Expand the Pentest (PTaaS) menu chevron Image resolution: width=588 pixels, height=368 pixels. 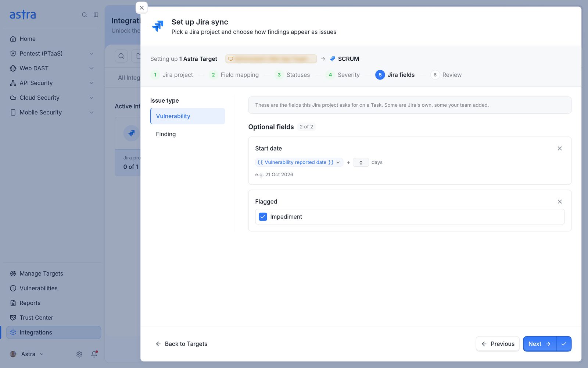tap(92, 53)
